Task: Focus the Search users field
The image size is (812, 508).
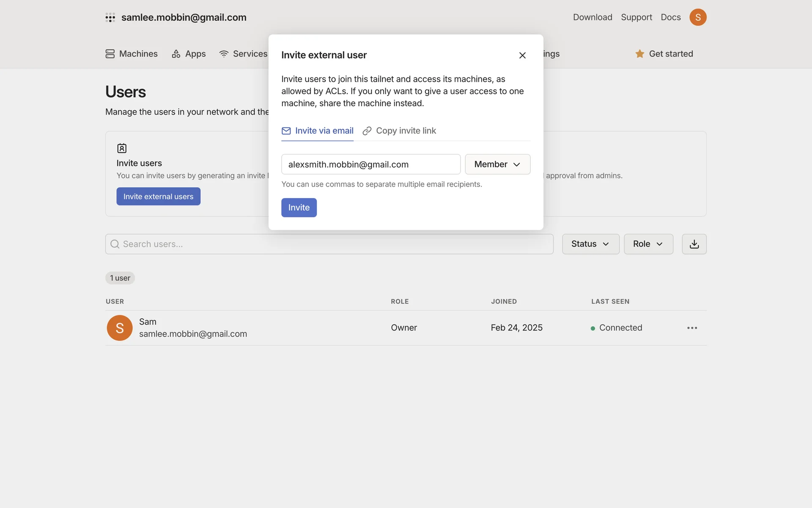Action: coord(329,244)
